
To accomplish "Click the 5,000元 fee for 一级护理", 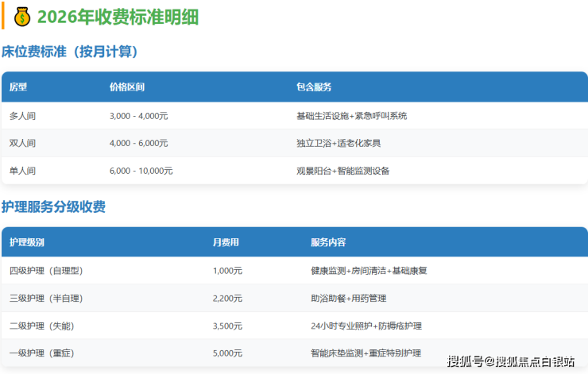I will pos(227,353).
